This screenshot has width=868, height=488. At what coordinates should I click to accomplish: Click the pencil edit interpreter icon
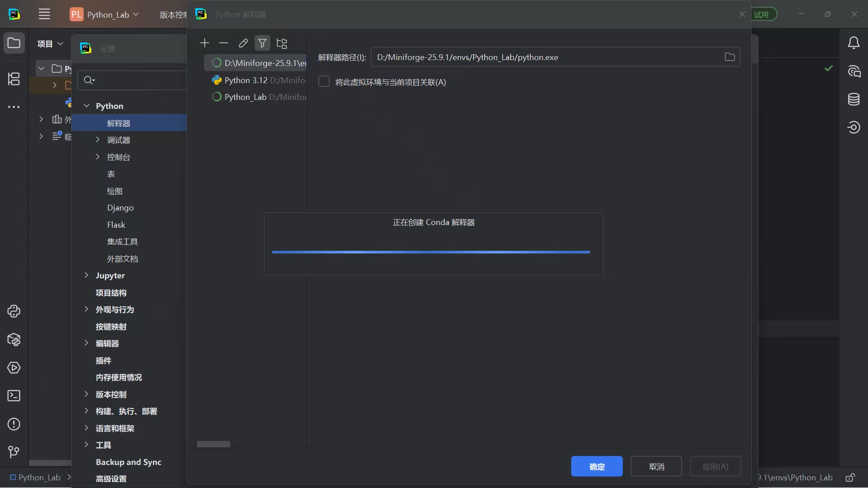point(243,43)
